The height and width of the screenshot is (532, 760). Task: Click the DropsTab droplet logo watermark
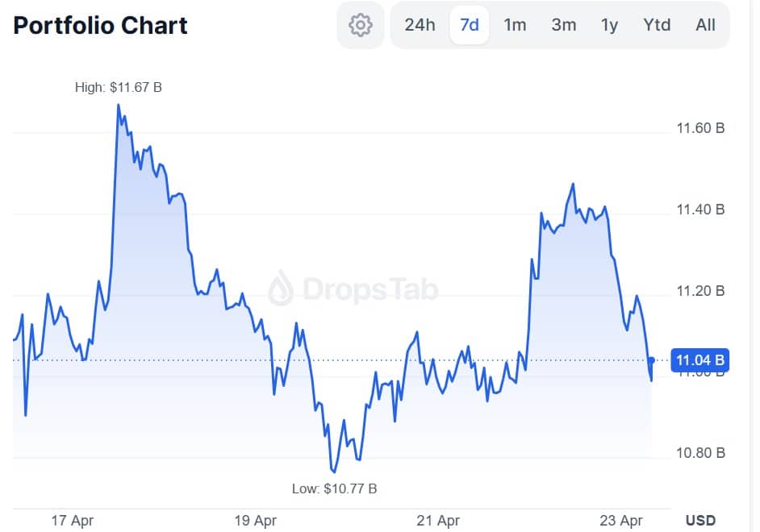(x=280, y=286)
